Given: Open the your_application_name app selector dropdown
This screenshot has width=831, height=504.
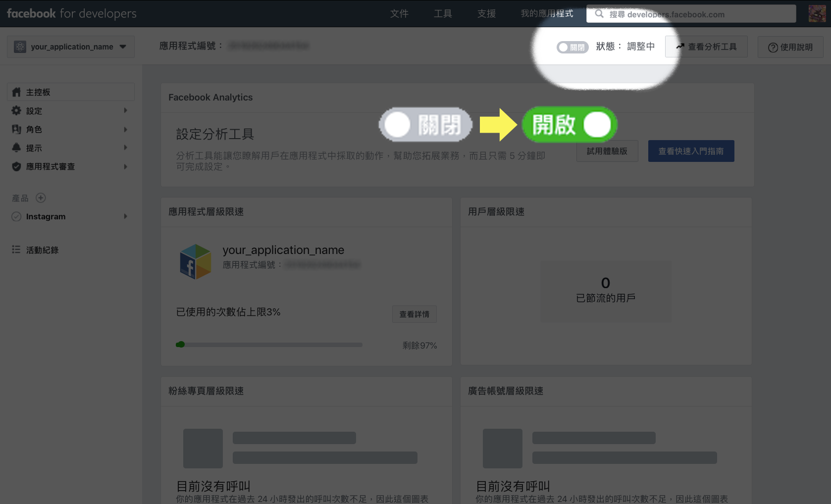Looking at the screenshot, I should pyautogui.click(x=71, y=47).
